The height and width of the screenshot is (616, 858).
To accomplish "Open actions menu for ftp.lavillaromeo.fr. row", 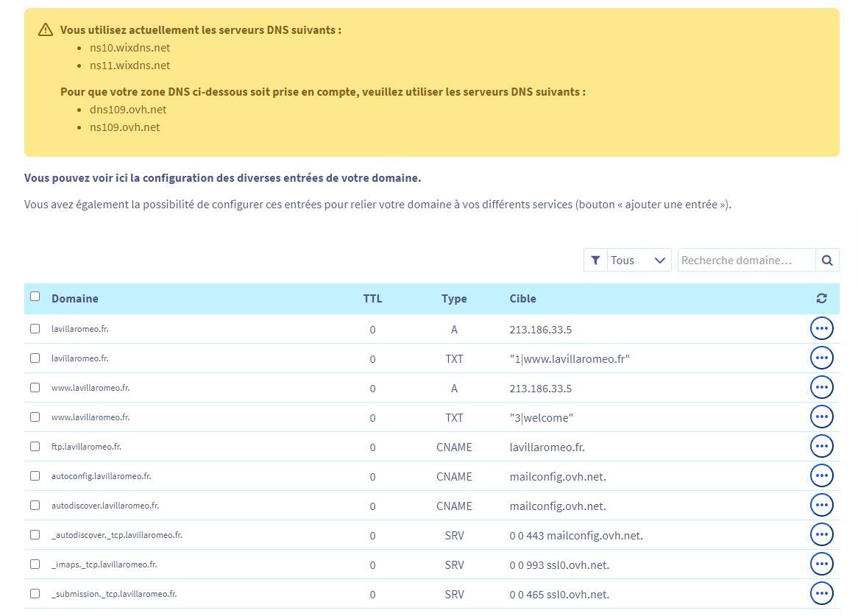I will [821, 447].
